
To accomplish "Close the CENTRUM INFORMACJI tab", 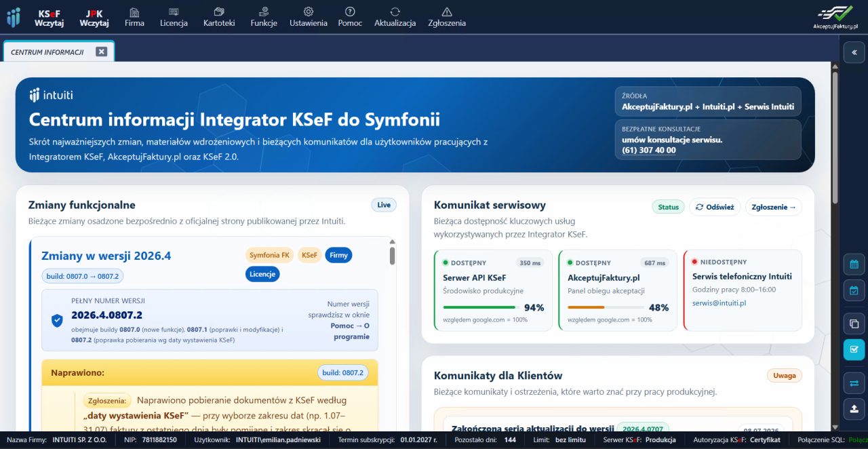I will point(101,52).
